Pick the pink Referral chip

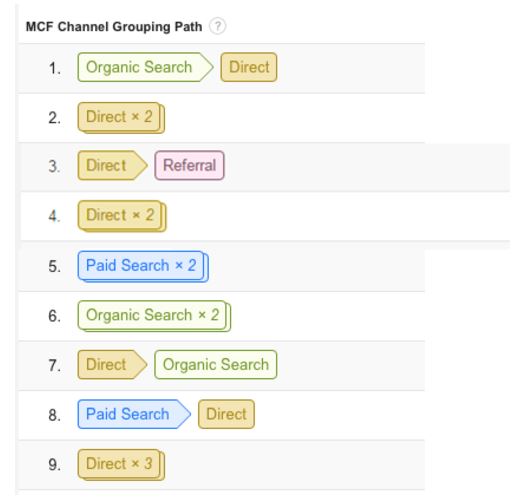189,165
